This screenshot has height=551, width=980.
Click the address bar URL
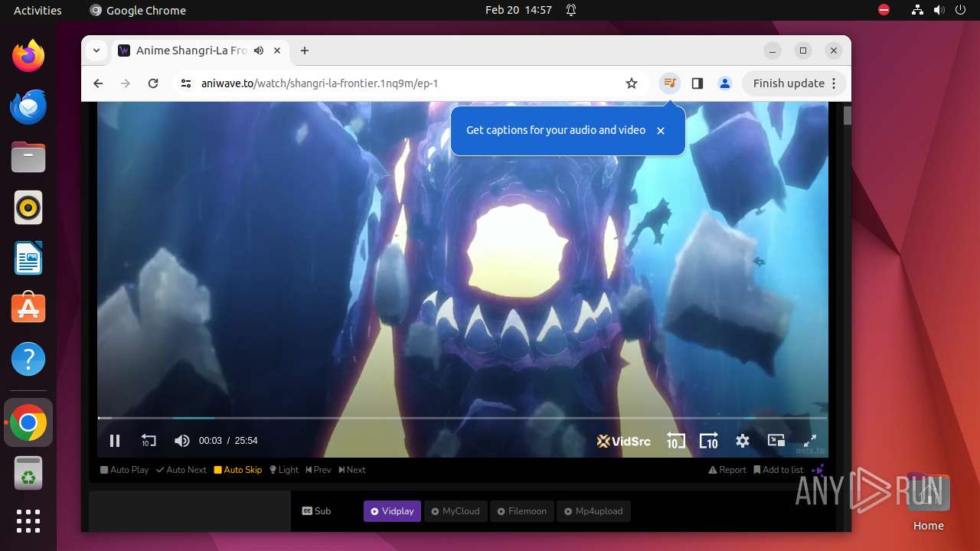(x=319, y=83)
